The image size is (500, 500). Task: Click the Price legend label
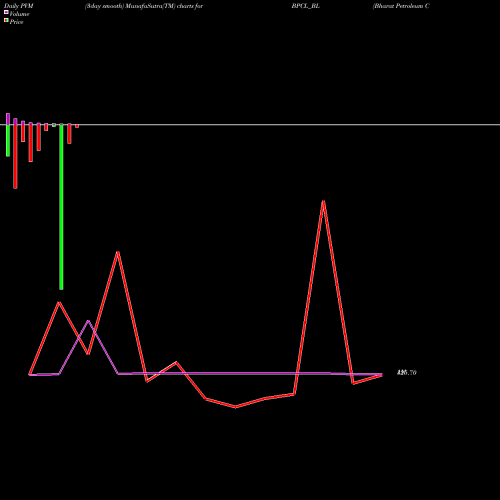point(16,22)
